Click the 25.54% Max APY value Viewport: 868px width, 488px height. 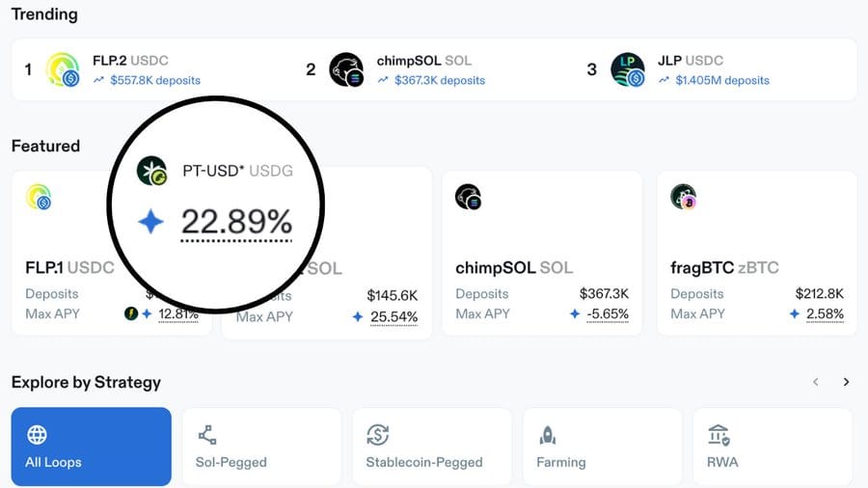(x=394, y=317)
